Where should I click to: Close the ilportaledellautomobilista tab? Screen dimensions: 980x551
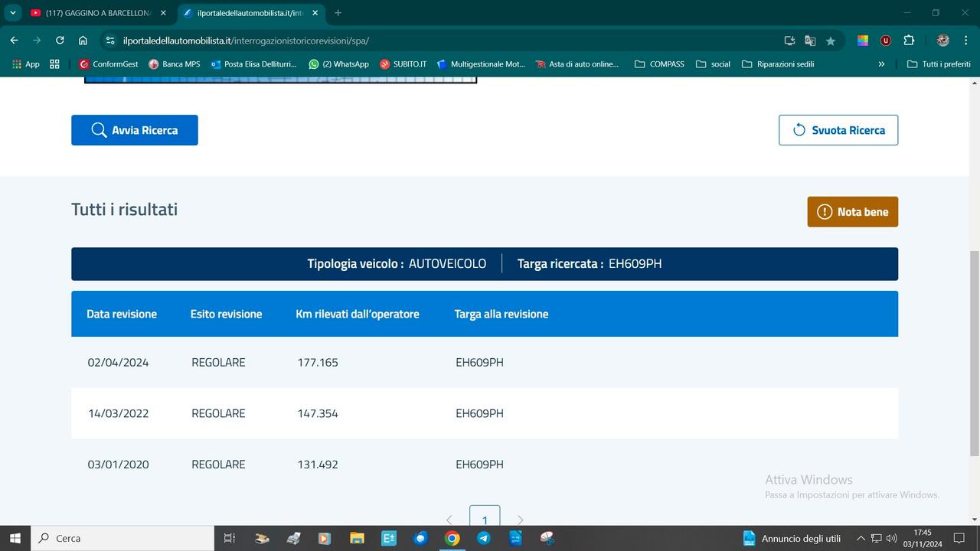click(x=314, y=13)
